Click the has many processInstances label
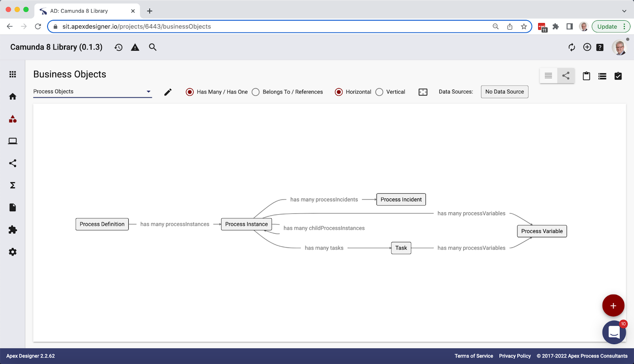The height and width of the screenshot is (364, 634). pos(175,224)
